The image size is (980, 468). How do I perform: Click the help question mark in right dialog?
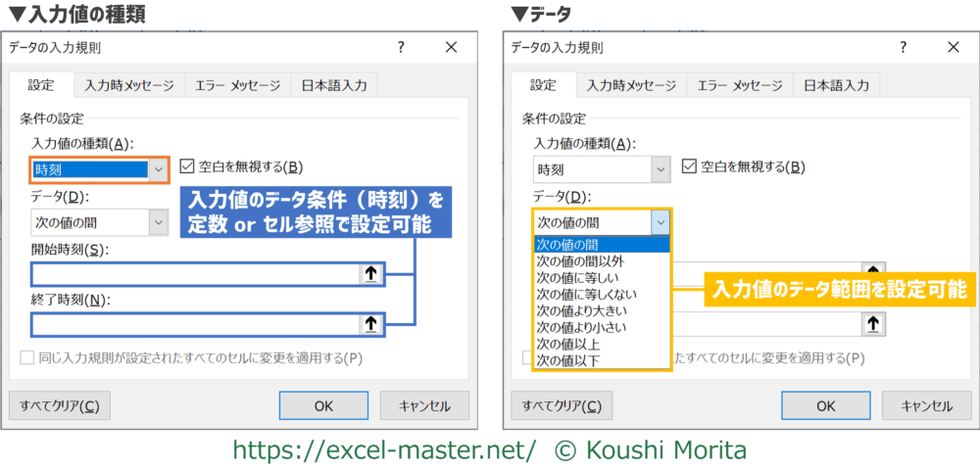(904, 47)
